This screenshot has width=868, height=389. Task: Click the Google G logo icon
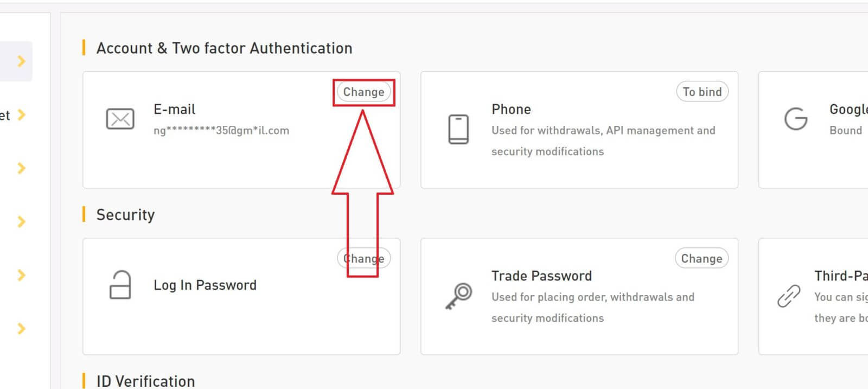(x=796, y=119)
